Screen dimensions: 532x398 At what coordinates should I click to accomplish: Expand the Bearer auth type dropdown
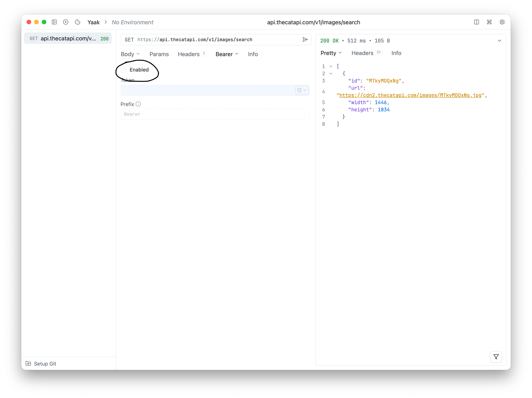pyautogui.click(x=227, y=54)
